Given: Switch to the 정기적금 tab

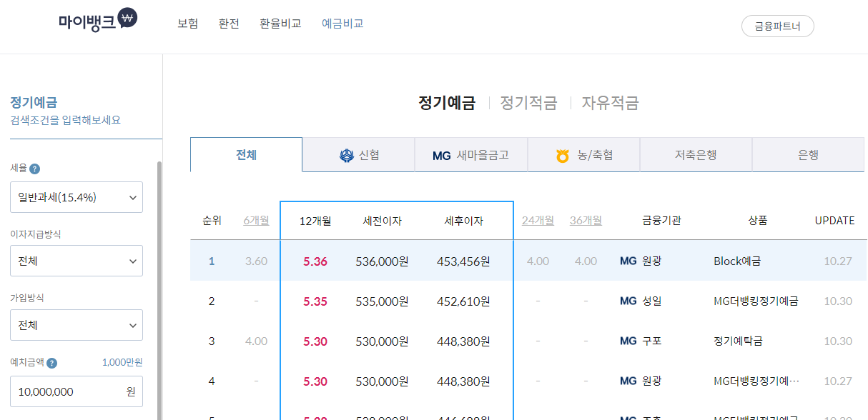Looking at the screenshot, I should pyautogui.click(x=528, y=102).
